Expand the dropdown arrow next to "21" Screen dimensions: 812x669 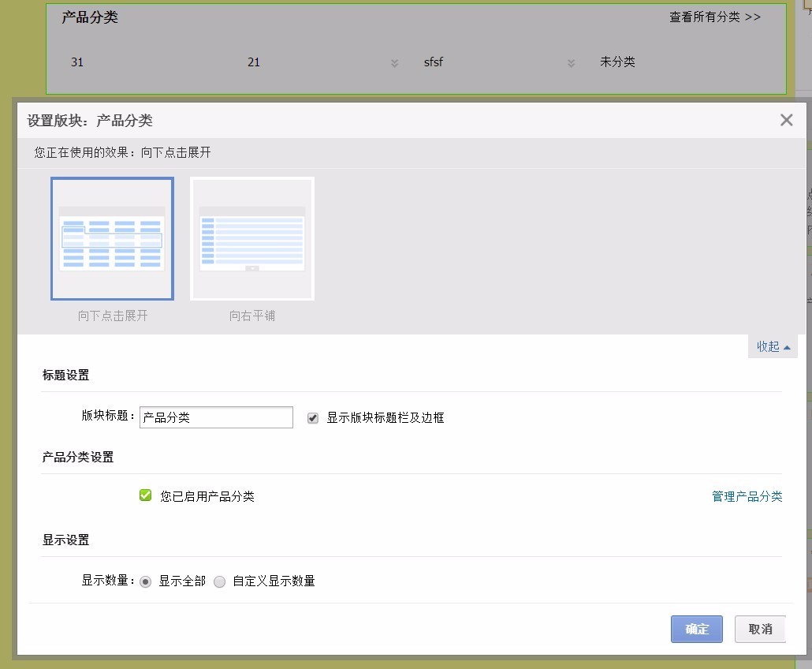click(393, 62)
